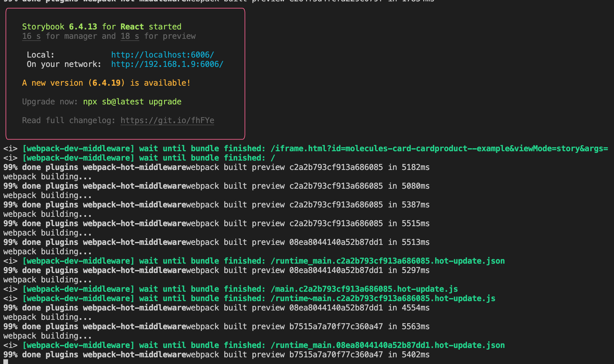614x364 pixels.
Task: Click the 'Upgrade now:' label
Action: click(50, 101)
